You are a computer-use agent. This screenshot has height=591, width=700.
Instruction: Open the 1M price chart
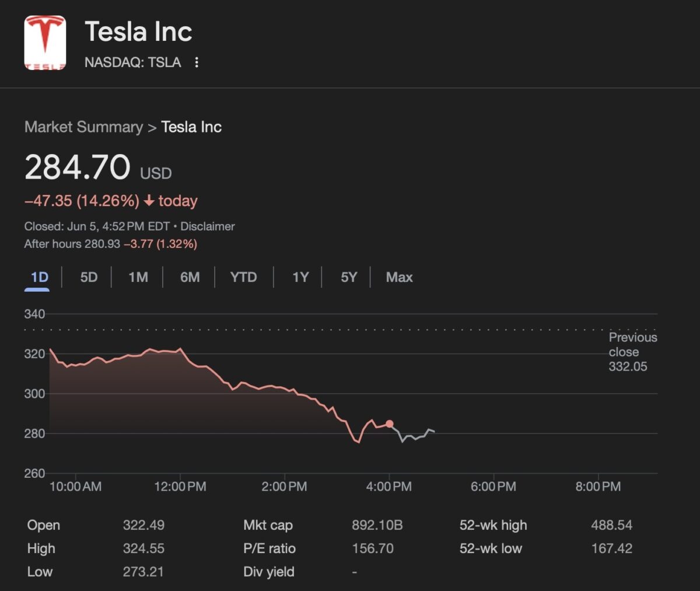(138, 277)
